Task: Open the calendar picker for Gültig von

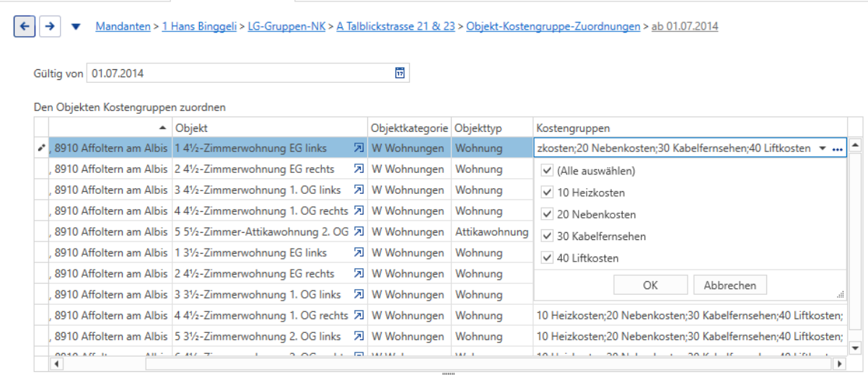Action: [400, 73]
